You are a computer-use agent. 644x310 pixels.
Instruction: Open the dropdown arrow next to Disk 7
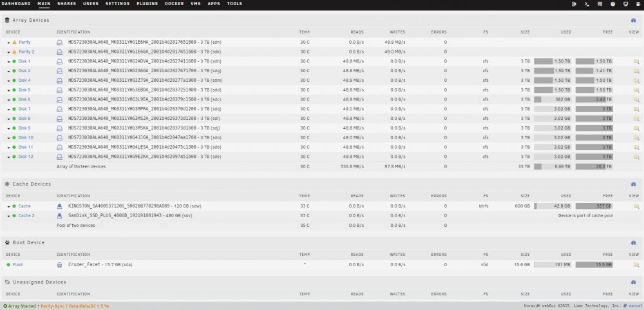8,110
